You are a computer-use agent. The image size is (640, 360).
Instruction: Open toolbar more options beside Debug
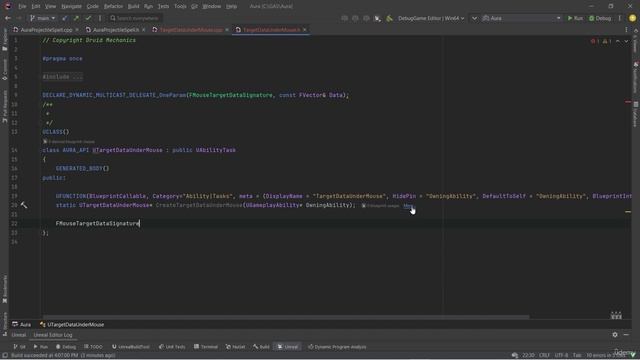coord(620,18)
